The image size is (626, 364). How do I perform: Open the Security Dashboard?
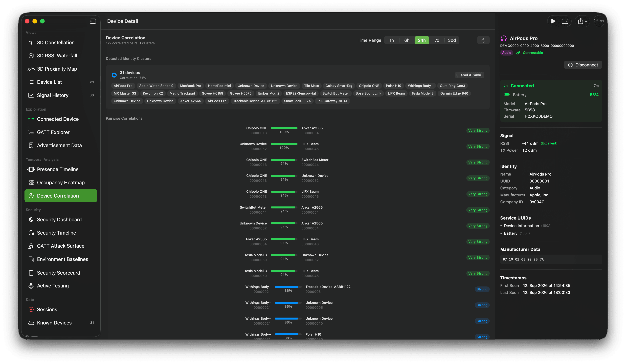click(x=61, y=220)
